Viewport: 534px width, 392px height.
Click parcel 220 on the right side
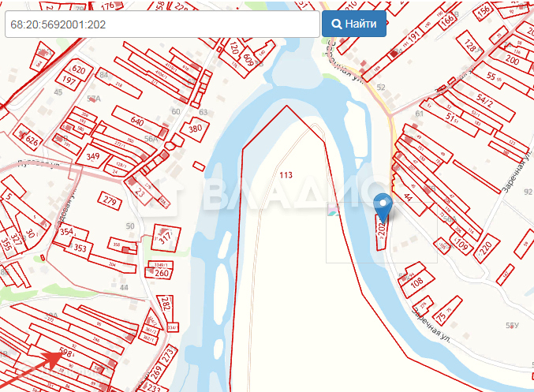point(487,248)
